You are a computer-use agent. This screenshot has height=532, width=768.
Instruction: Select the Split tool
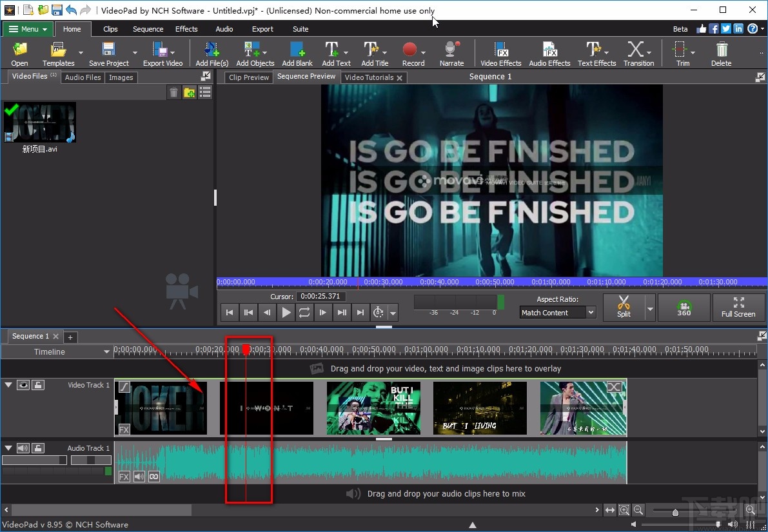[624, 308]
